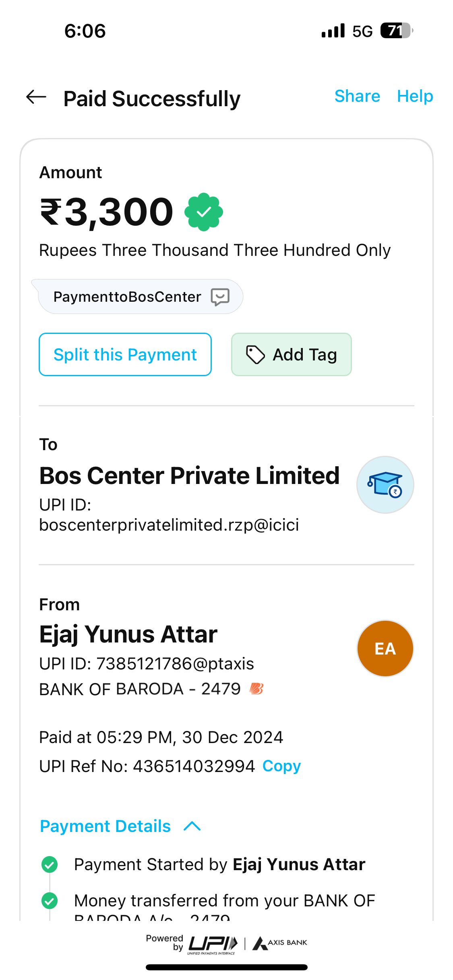Open the Help page
This screenshot has height=980, width=453.
click(415, 96)
